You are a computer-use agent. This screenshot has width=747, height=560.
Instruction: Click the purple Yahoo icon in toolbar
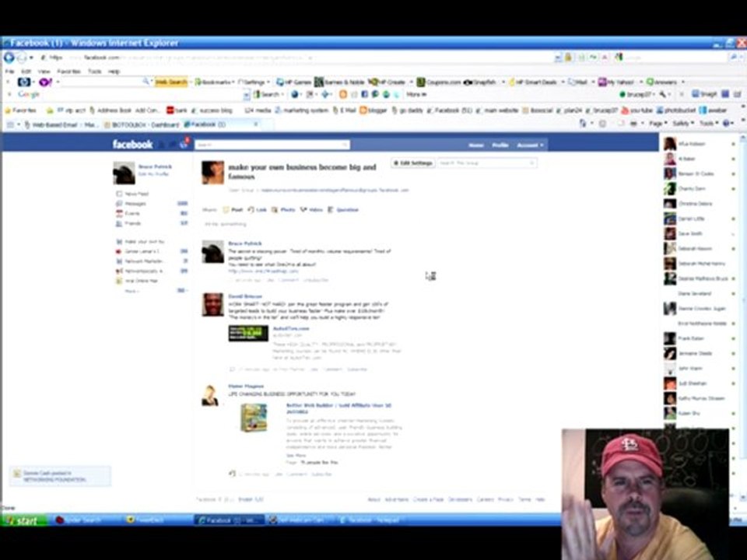[45, 82]
